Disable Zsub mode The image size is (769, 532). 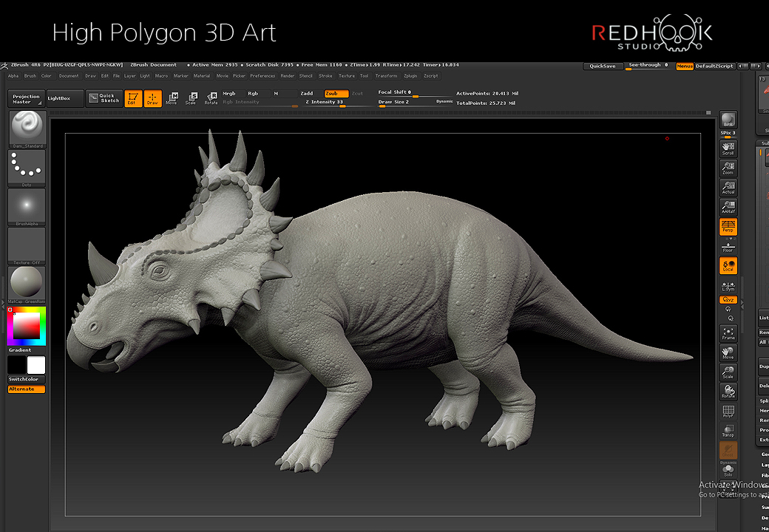336,94
